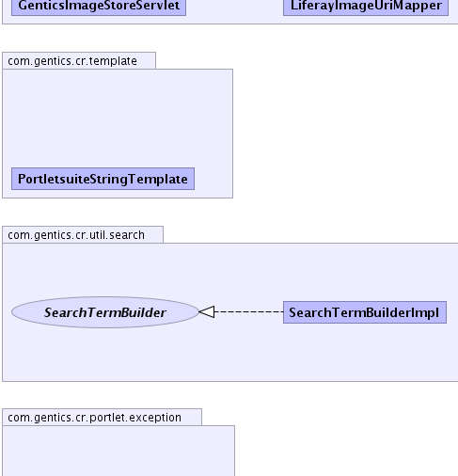
Task: Click empty space below SearchTermBuilderImpl in search package
Action: click(x=365, y=351)
